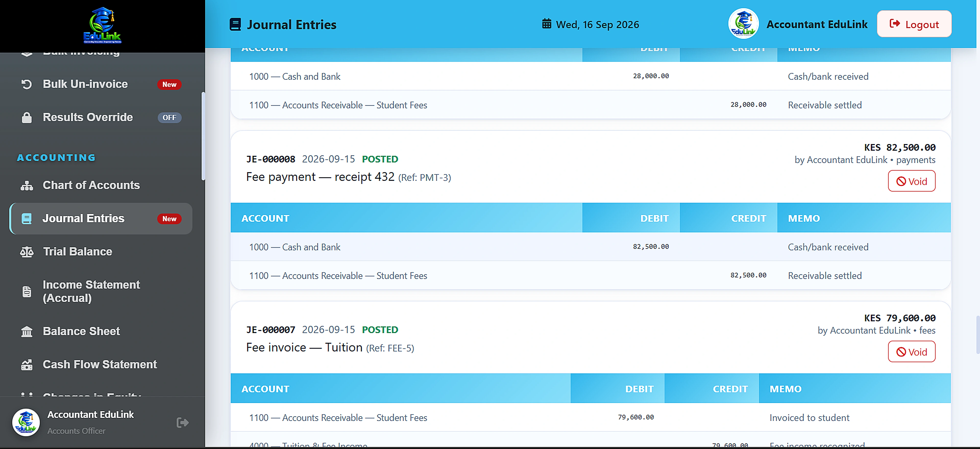This screenshot has width=980, height=449.
Task: Click the Trial Balance scales icon
Action: [27, 252]
